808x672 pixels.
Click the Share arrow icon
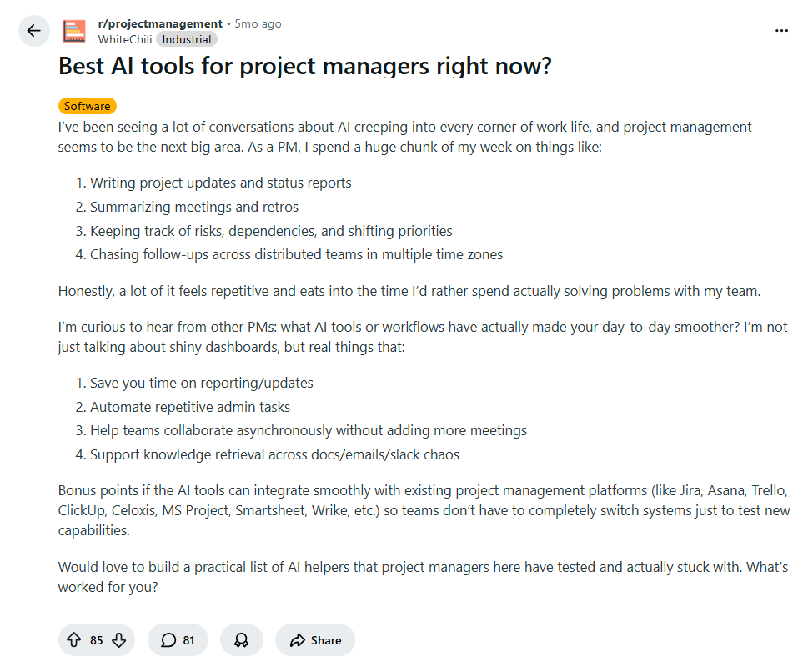[297, 640]
